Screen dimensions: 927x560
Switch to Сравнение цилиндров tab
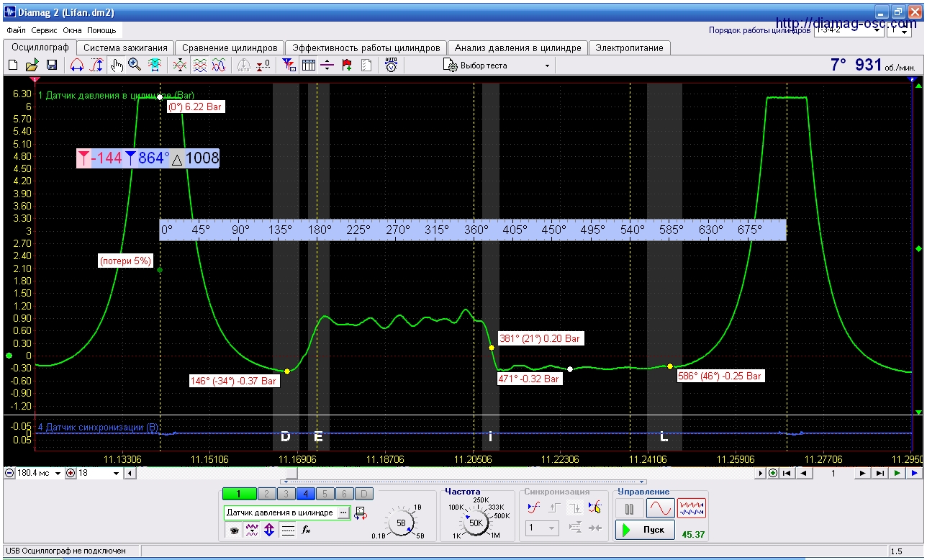click(230, 48)
